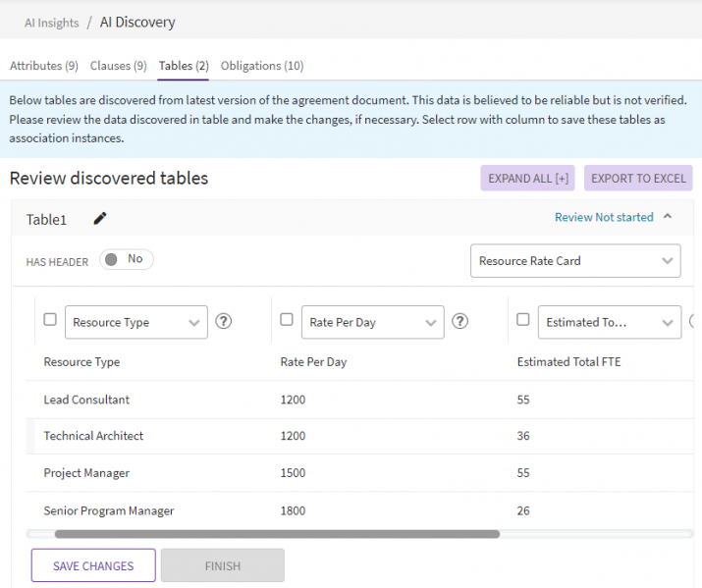This screenshot has height=588, width=702.
Task: Click the Technical Architect cell
Action: click(x=93, y=436)
